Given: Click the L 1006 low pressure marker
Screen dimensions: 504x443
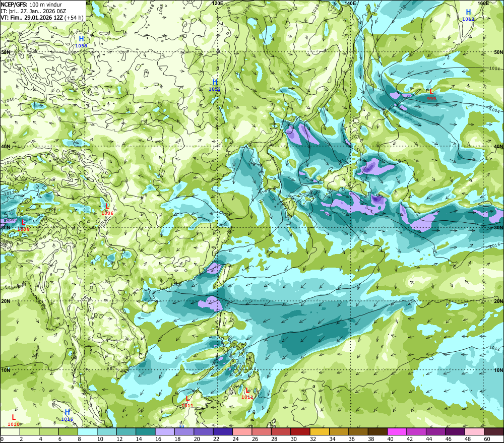Looking at the screenshot, I should click(107, 209).
